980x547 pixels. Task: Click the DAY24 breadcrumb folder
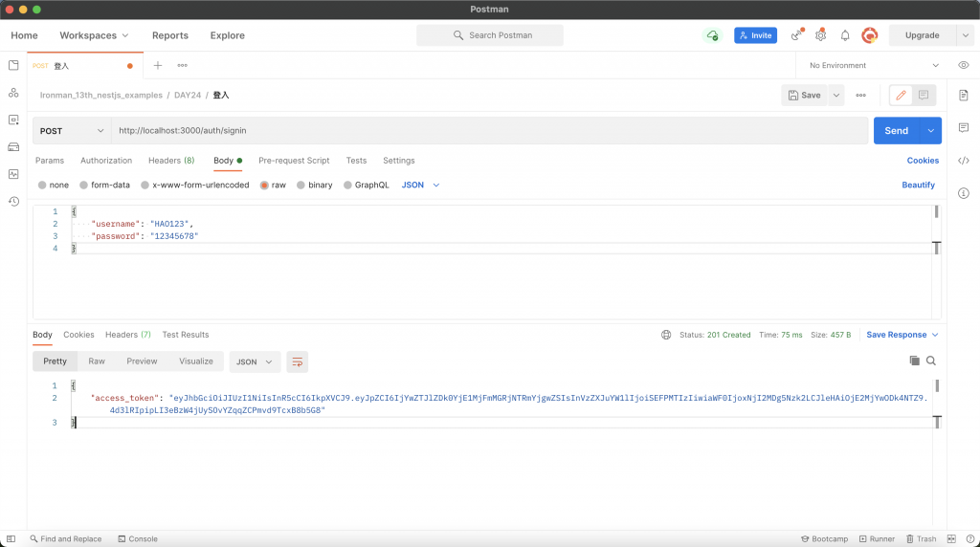[188, 96]
